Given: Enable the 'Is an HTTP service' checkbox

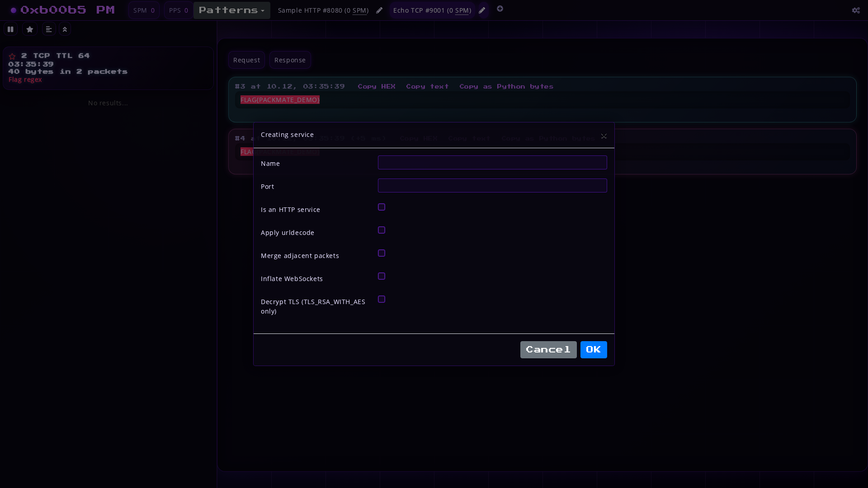Looking at the screenshot, I should [382, 207].
